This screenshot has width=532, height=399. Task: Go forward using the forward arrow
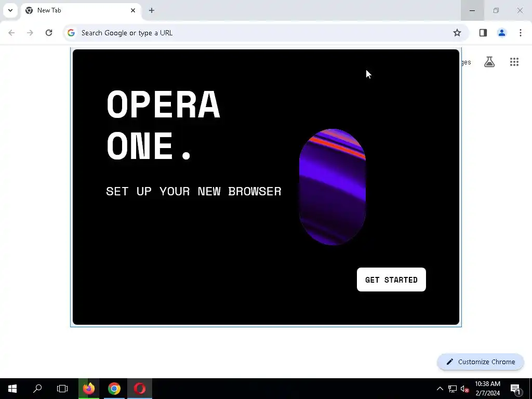[x=30, y=33]
